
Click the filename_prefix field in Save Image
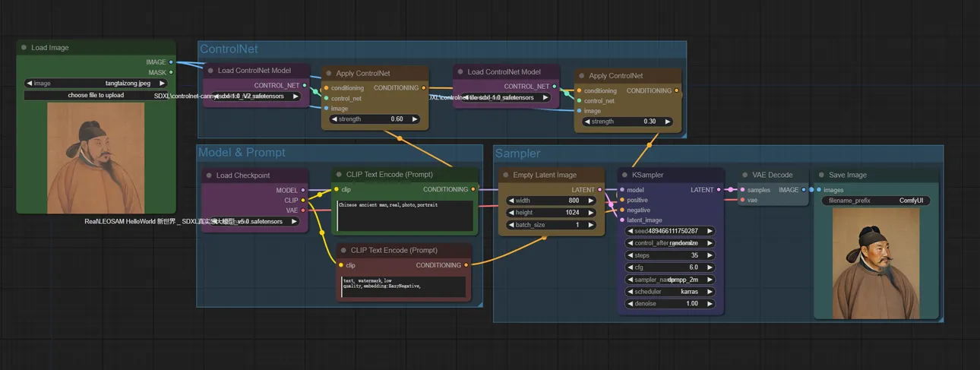point(875,201)
